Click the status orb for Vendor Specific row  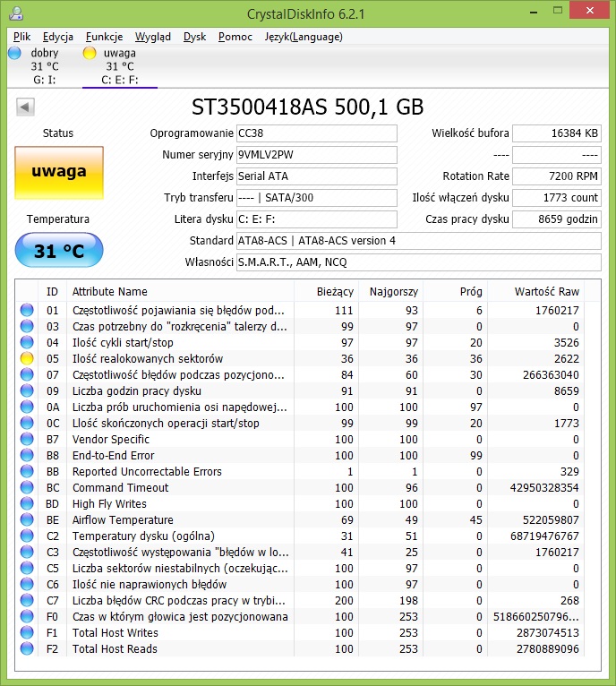point(27,439)
